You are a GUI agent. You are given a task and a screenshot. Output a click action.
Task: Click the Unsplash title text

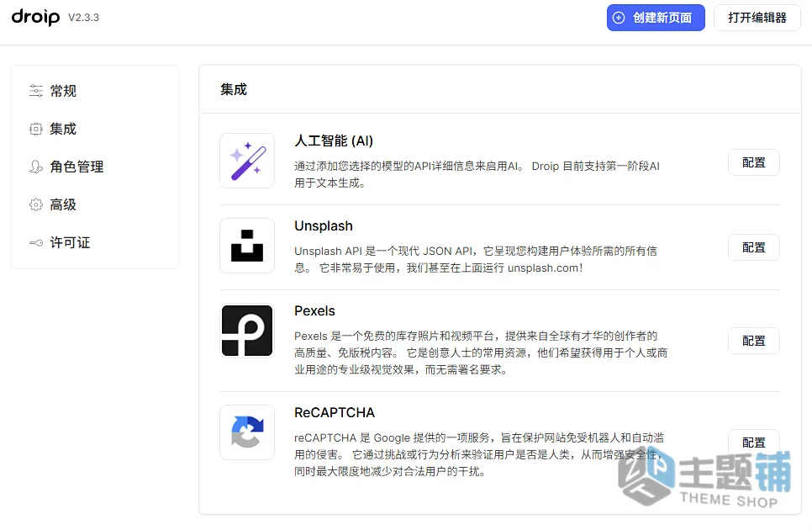point(324,226)
